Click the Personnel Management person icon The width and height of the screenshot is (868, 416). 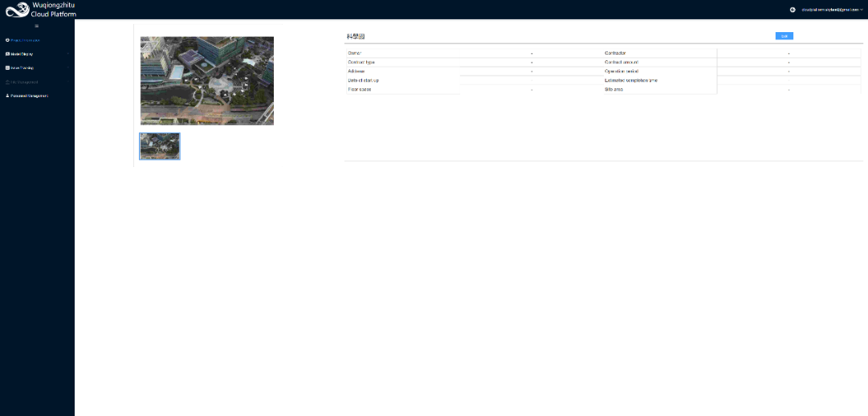pos(7,96)
